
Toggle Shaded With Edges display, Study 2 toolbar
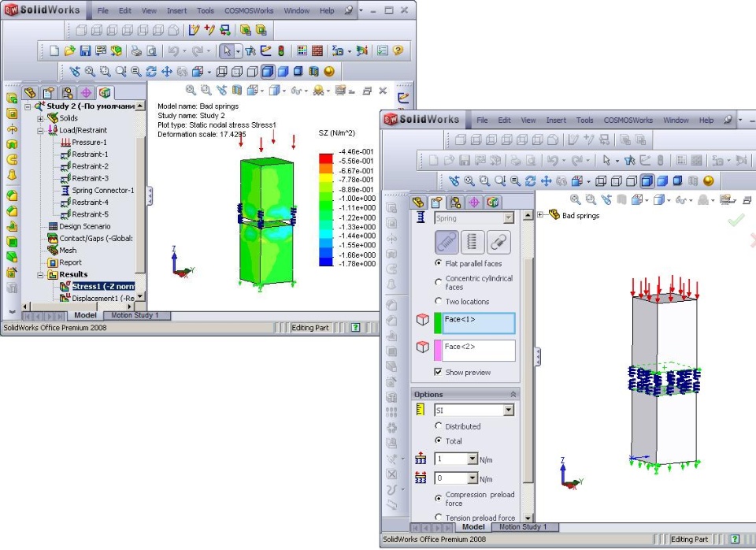(268, 72)
